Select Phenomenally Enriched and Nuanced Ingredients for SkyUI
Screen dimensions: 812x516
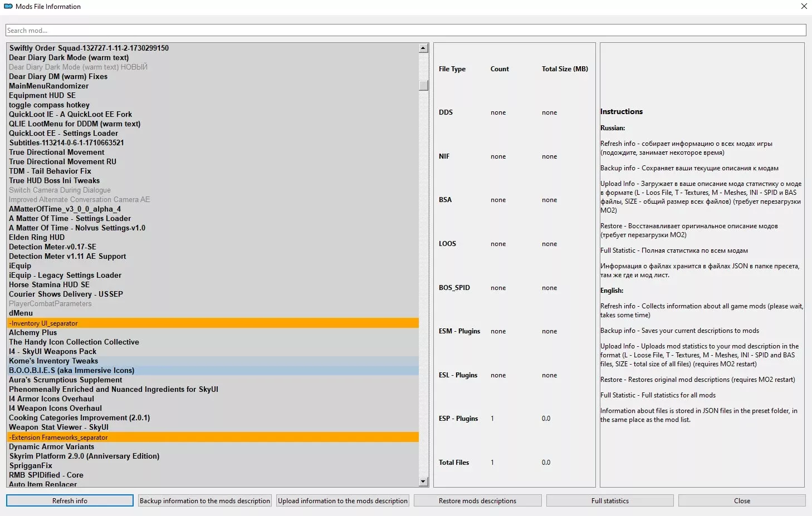pos(114,389)
